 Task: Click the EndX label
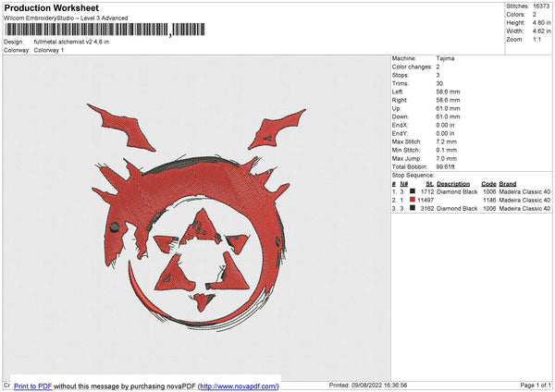point(400,125)
